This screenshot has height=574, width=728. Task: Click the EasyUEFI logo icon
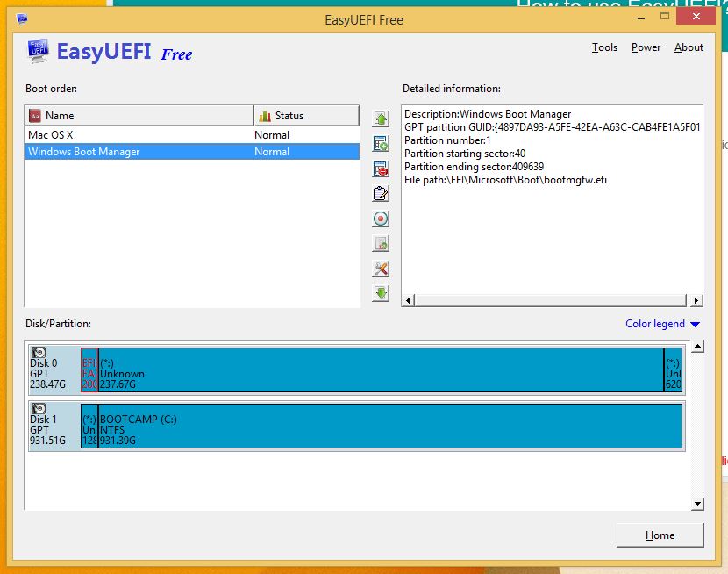38,51
